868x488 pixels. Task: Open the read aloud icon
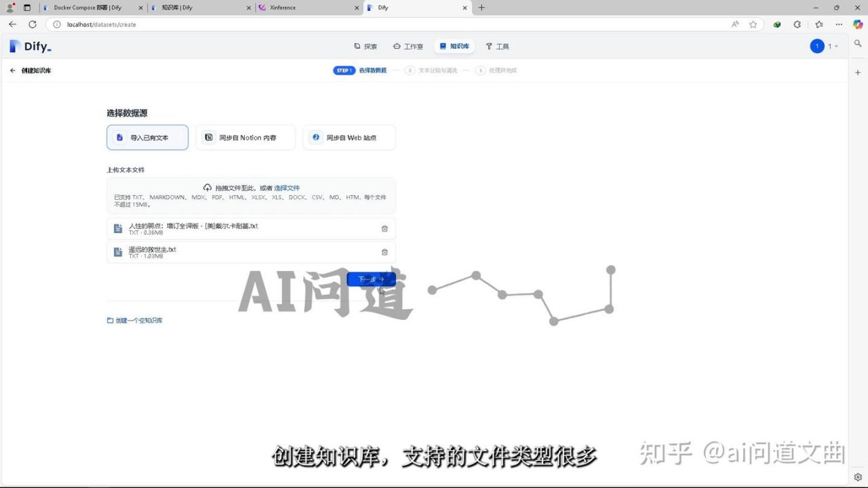(735, 24)
